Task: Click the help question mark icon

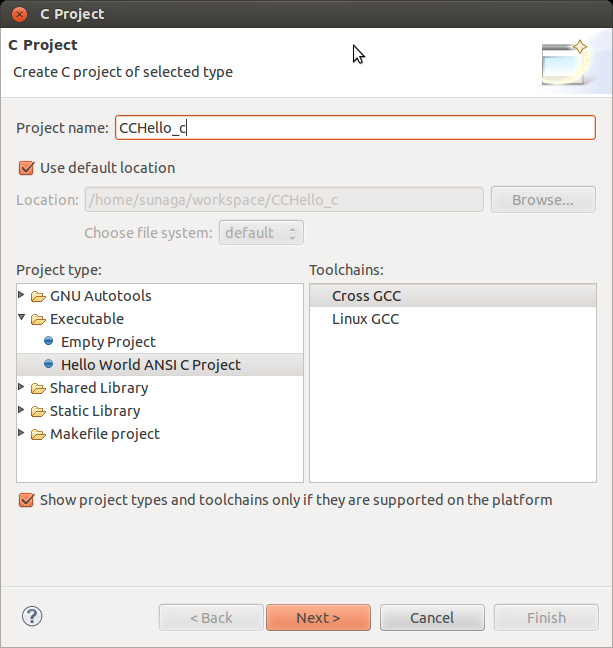Action: (32, 616)
